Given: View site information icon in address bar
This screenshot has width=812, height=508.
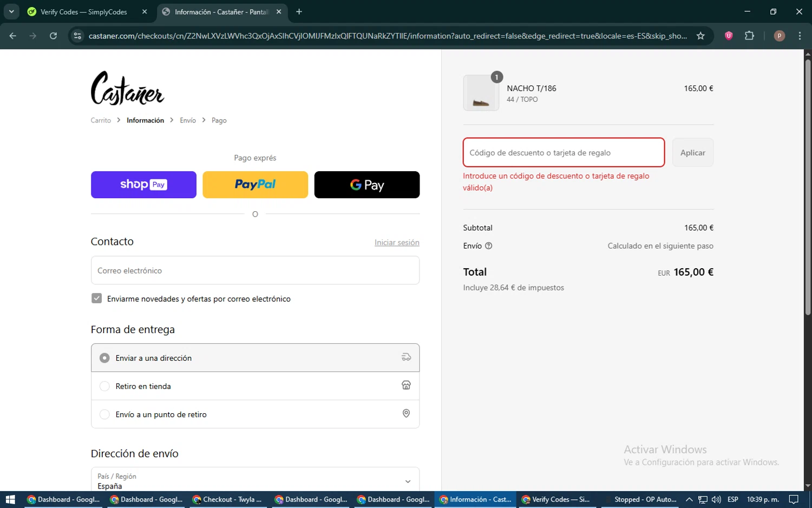Looking at the screenshot, I should click(x=77, y=36).
